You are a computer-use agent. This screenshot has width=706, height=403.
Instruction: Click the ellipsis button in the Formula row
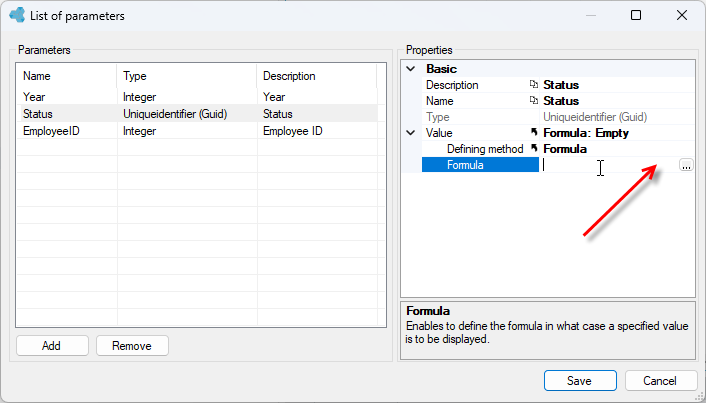(x=686, y=165)
